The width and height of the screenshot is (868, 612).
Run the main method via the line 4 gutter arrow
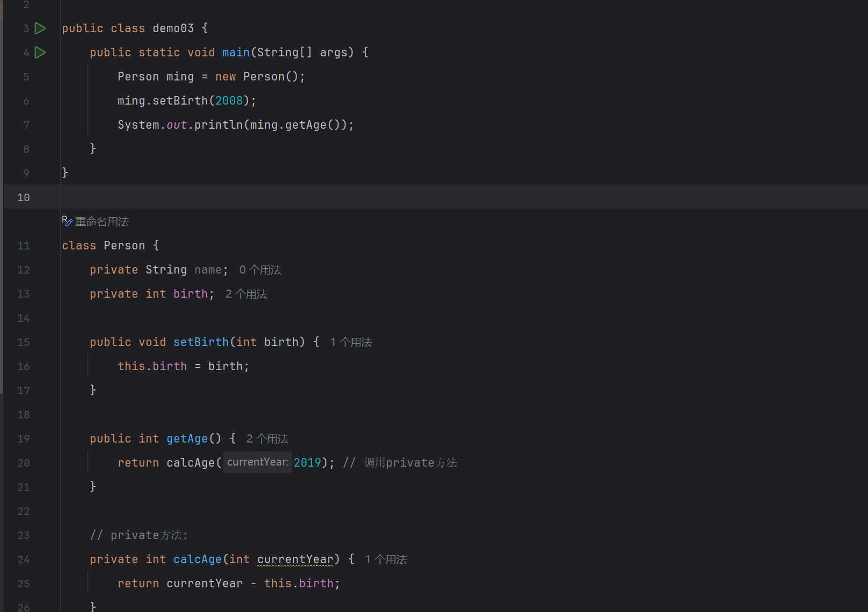coord(40,53)
